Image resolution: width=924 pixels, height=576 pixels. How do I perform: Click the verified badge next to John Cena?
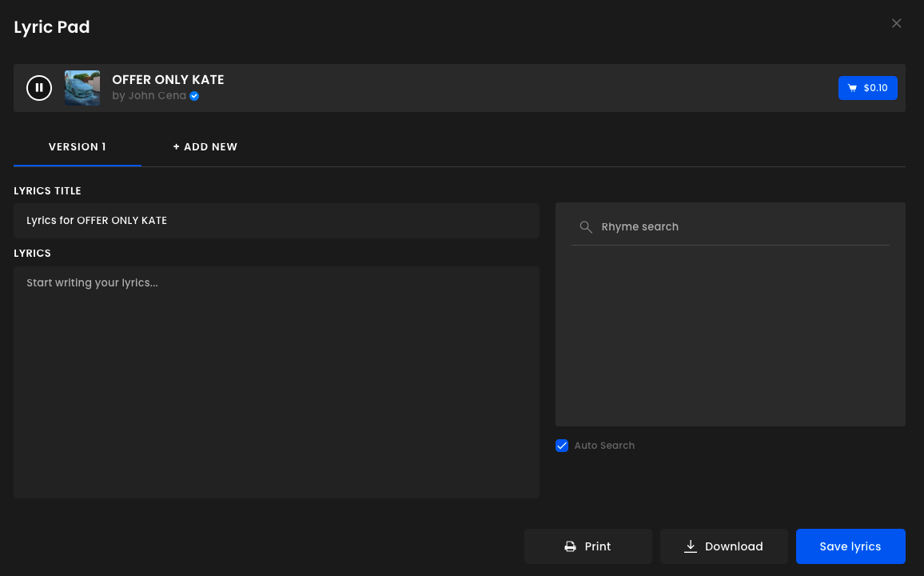[193, 95]
